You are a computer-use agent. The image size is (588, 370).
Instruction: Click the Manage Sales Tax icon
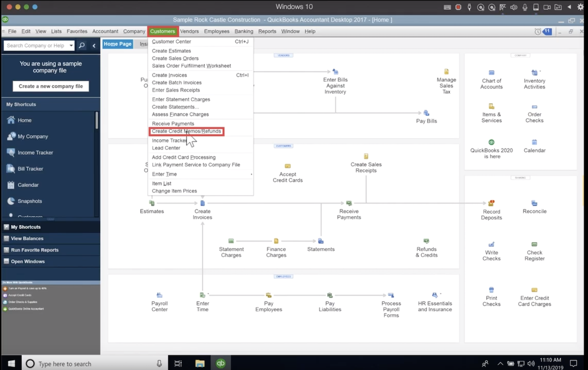click(446, 72)
